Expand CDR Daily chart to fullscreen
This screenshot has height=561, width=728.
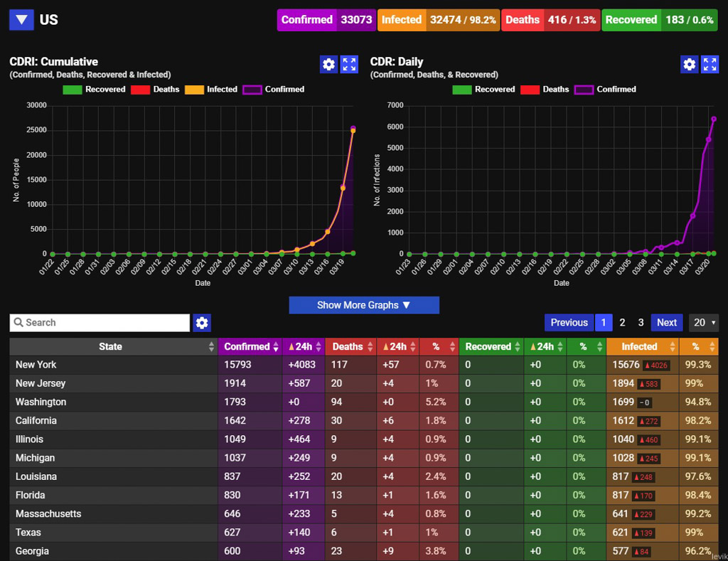click(710, 64)
